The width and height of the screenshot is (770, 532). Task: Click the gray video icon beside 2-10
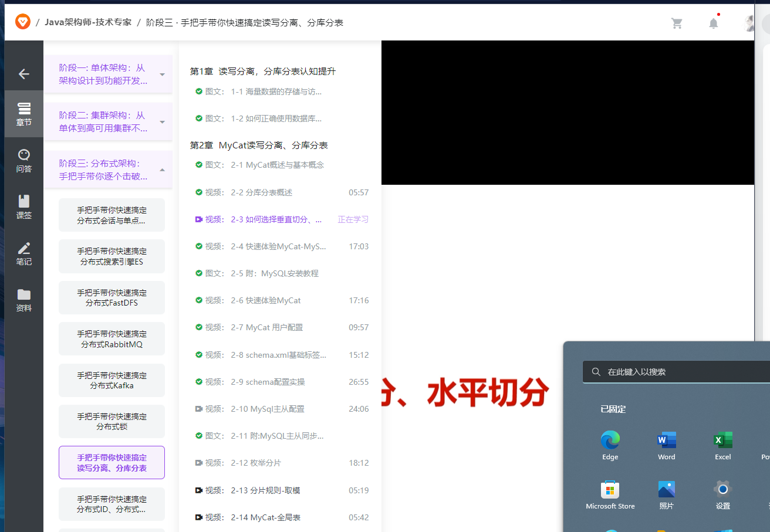point(199,409)
